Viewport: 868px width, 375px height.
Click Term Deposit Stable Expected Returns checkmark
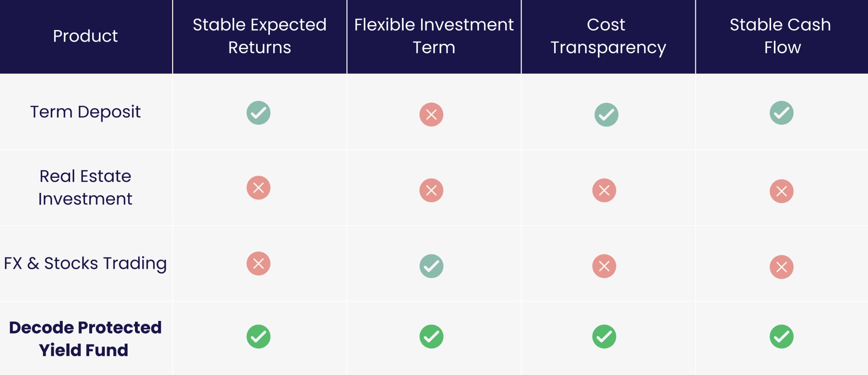pyautogui.click(x=258, y=113)
